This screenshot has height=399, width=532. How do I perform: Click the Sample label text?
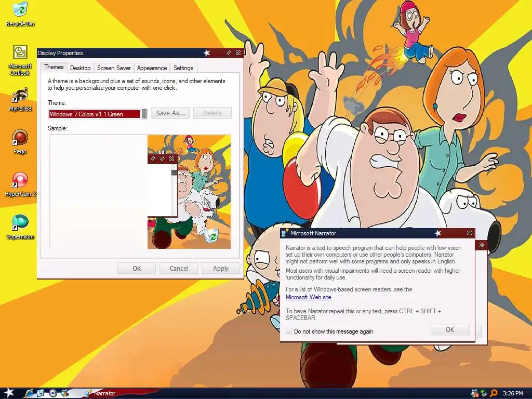pyautogui.click(x=58, y=128)
